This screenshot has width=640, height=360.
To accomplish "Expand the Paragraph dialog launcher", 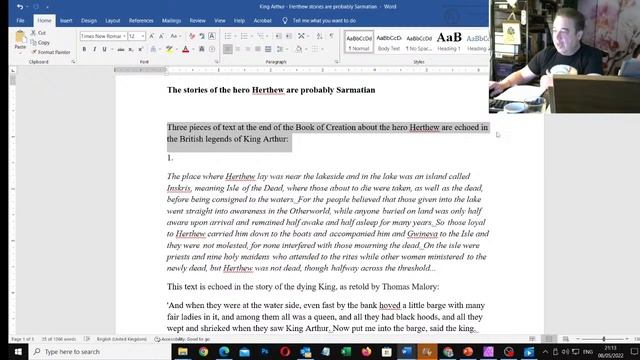I will pyautogui.click(x=337, y=62).
